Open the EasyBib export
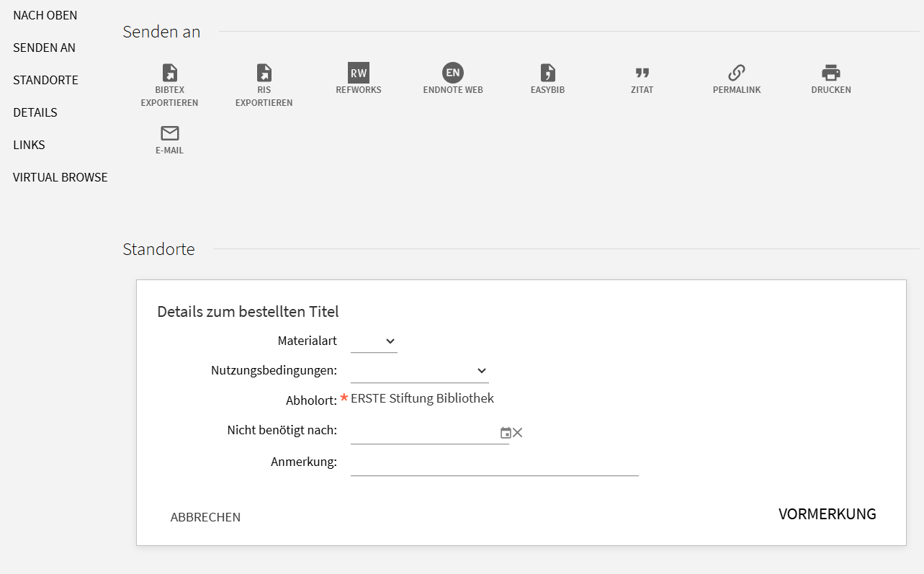The height and width of the screenshot is (574, 924). [547, 73]
